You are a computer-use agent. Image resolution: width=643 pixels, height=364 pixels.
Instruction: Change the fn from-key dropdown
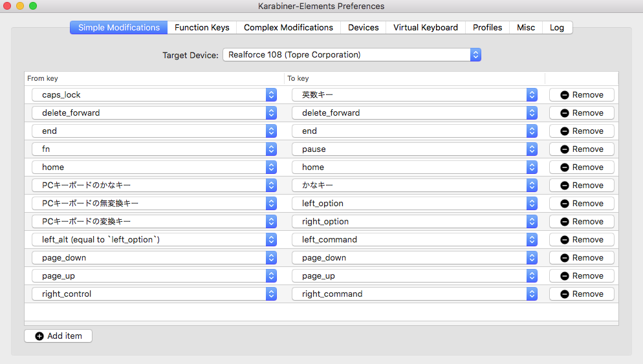[x=154, y=149]
